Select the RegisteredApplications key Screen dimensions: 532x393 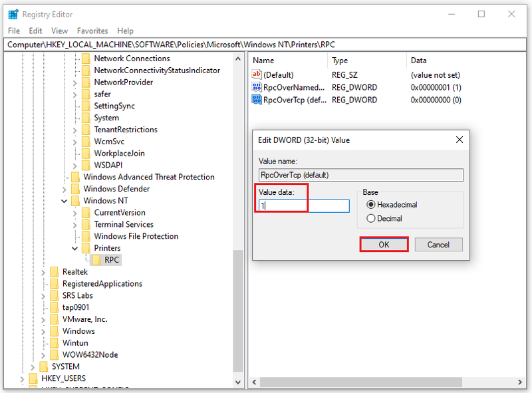pyautogui.click(x=102, y=284)
